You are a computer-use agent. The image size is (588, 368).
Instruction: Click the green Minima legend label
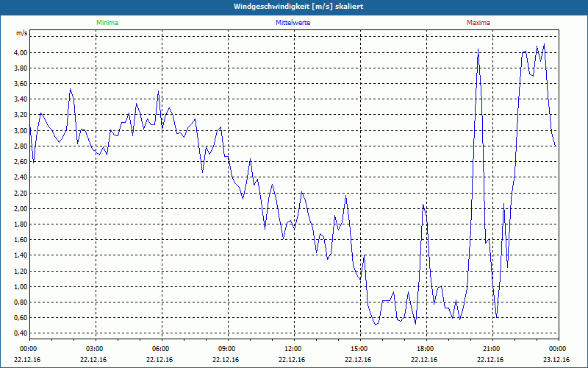(107, 23)
